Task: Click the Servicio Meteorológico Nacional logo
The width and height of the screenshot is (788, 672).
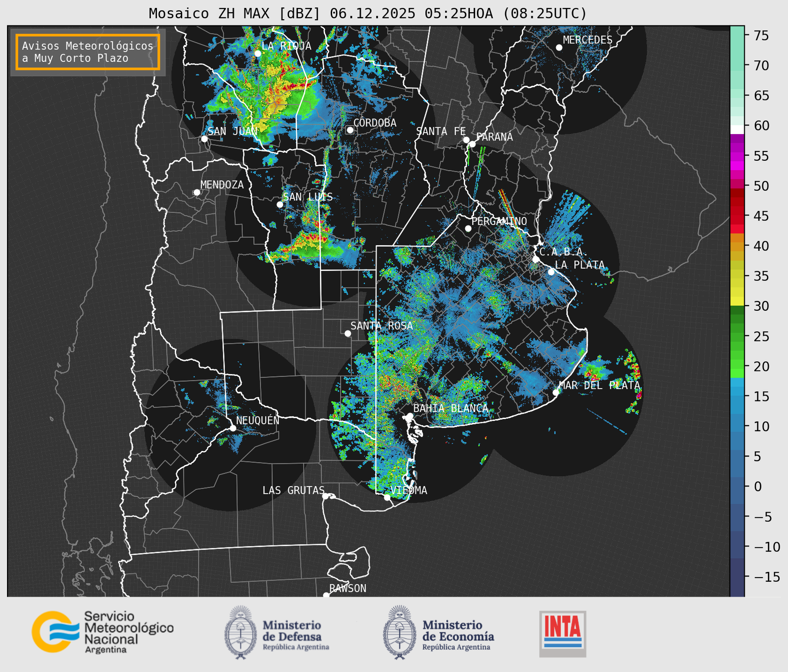Action: (102, 632)
